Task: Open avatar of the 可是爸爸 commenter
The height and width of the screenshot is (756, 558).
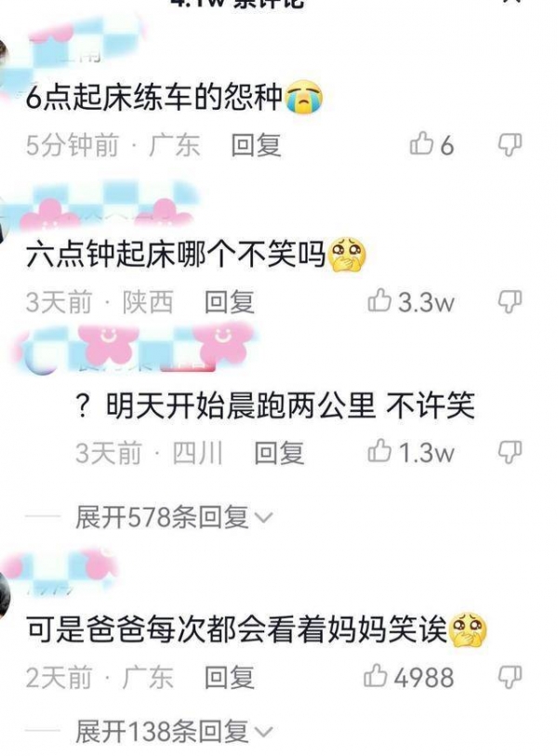Action: tap(4, 596)
